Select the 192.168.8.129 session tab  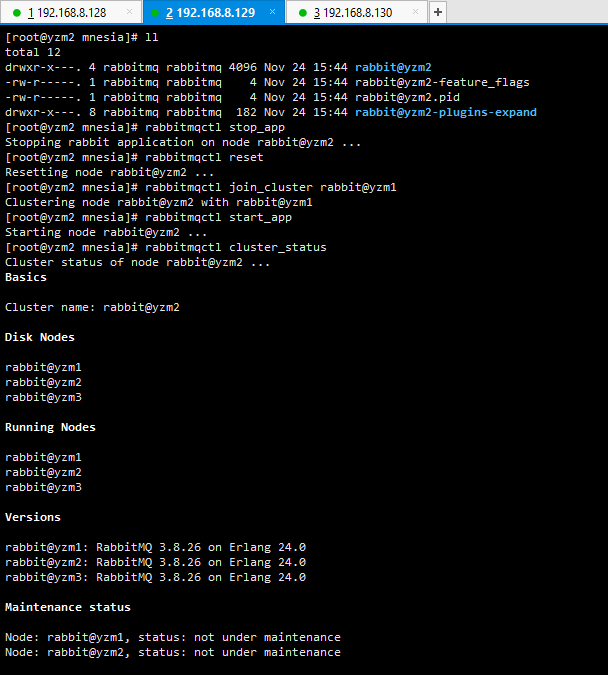pos(214,12)
